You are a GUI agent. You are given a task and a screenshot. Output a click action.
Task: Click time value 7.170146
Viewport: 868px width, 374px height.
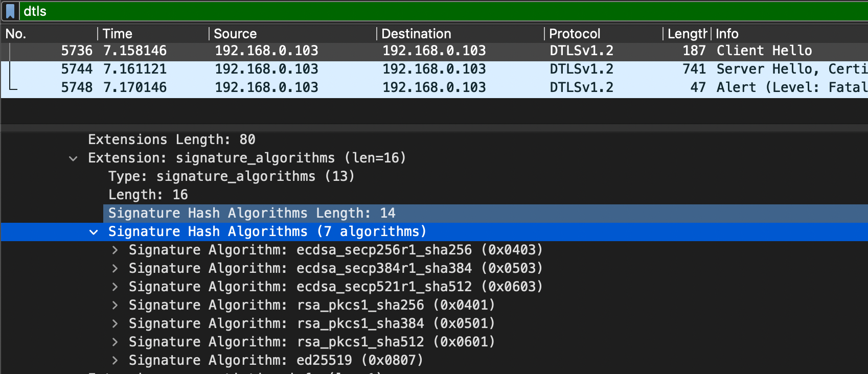[135, 87]
